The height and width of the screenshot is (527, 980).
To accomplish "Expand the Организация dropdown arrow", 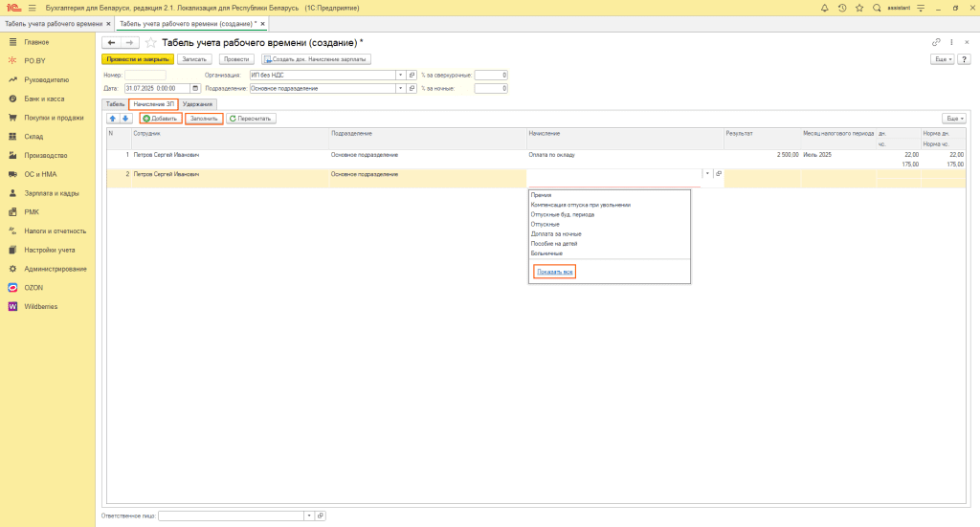I will tap(401, 75).
